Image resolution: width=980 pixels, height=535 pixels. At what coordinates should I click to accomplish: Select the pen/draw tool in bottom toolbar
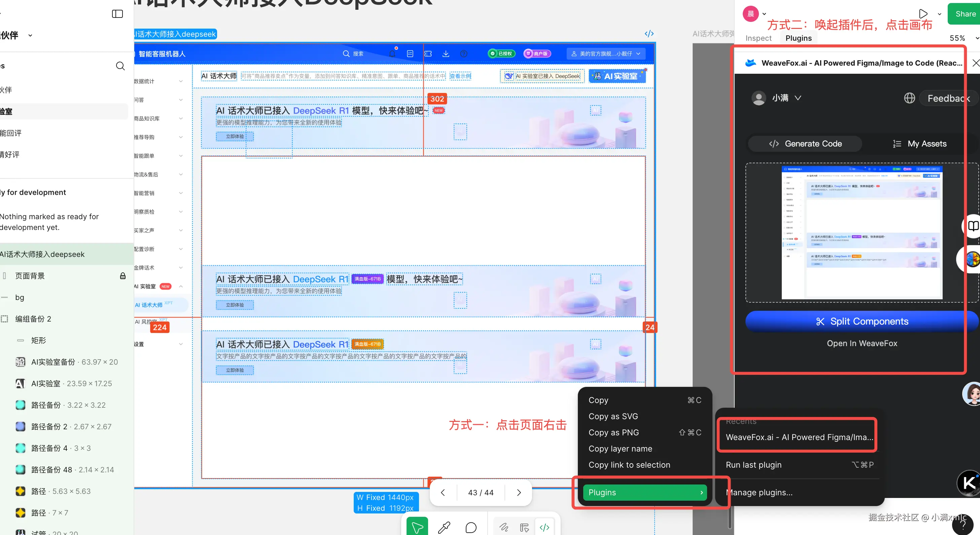(444, 527)
